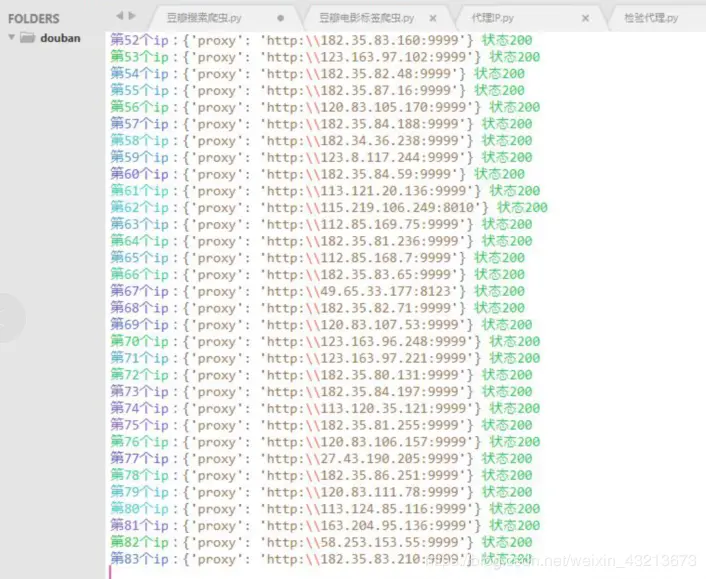Click IP 113.121.20.136:9999 text
This screenshot has height=579, width=706.
coord(393,191)
